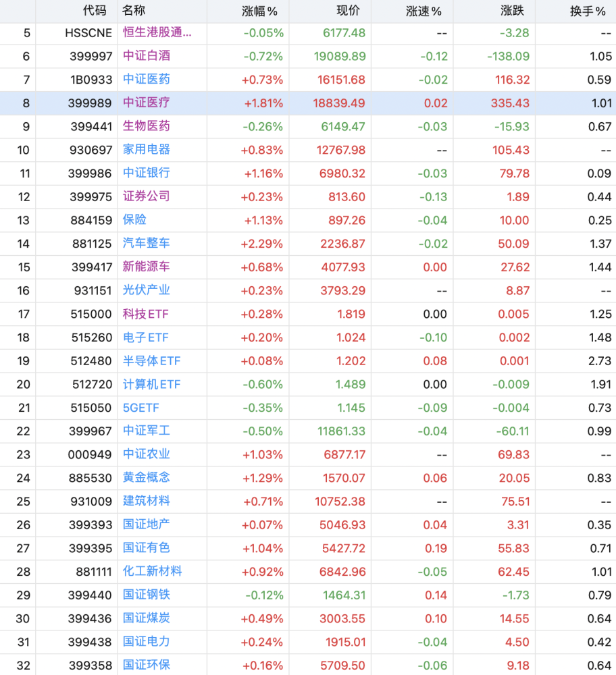Viewport: 616px width, 675px height.
Task: Open the 国证地产 index name
Action: point(147,524)
